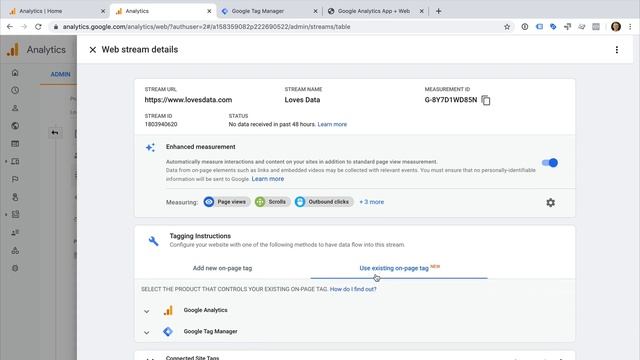Click the Google Tag Manager diamond logo
This screenshot has height=360, width=640.
click(168, 331)
